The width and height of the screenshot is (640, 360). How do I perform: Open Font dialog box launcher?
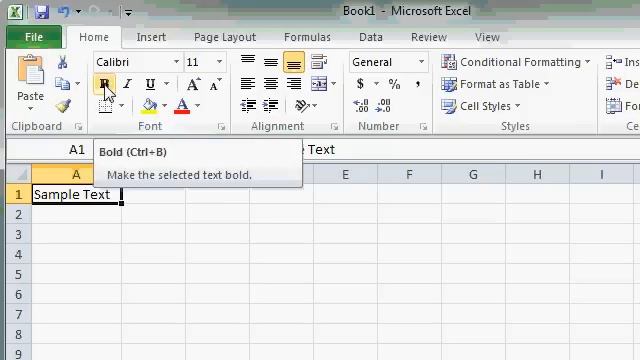point(221,127)
